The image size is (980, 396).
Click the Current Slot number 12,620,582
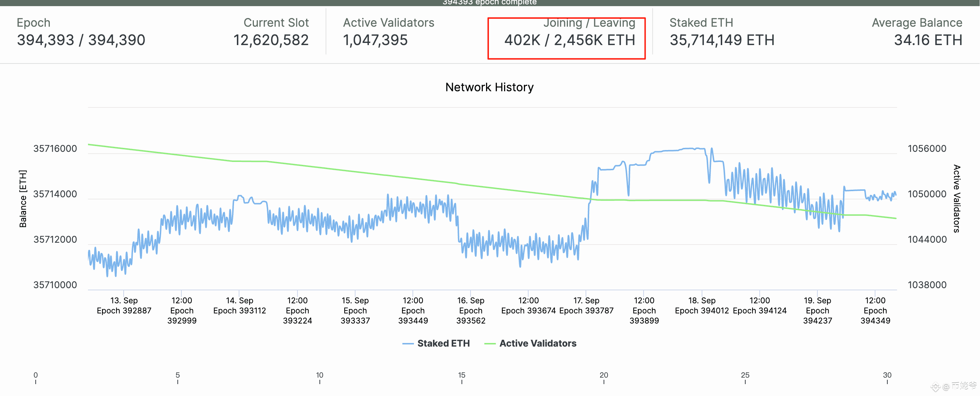tap(270, 40)
